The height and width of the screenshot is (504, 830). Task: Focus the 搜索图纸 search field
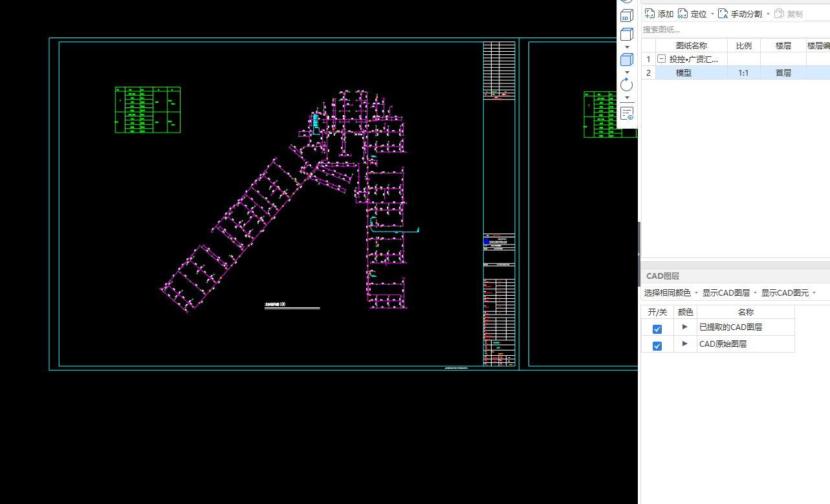click(736, 30)
